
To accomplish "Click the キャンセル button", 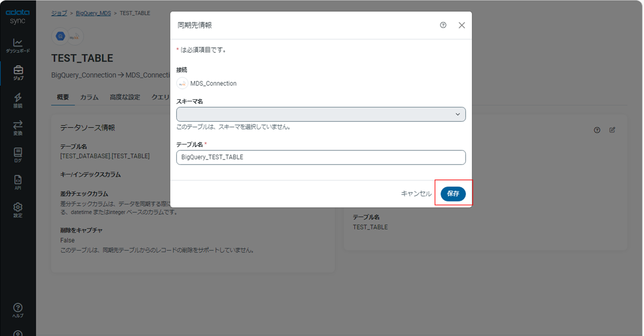I will pos(416,194).
